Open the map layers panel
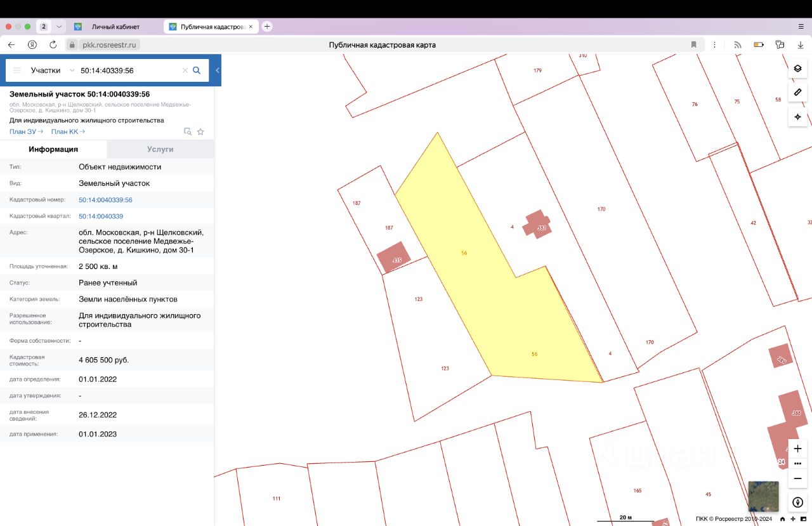 click(797, 69)
